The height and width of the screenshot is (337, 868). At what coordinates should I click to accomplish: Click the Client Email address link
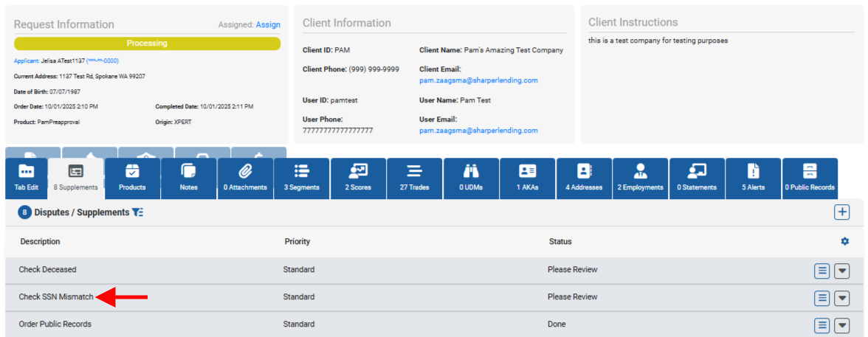tap(478, 80)
